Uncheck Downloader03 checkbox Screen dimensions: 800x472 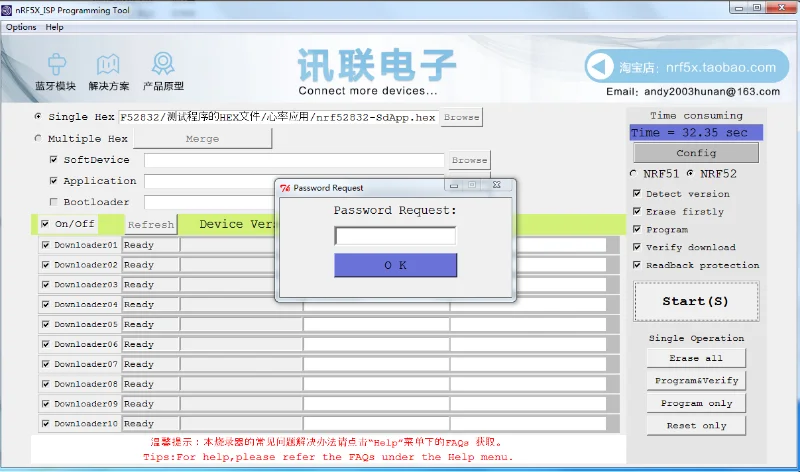[x=46, y=285]
